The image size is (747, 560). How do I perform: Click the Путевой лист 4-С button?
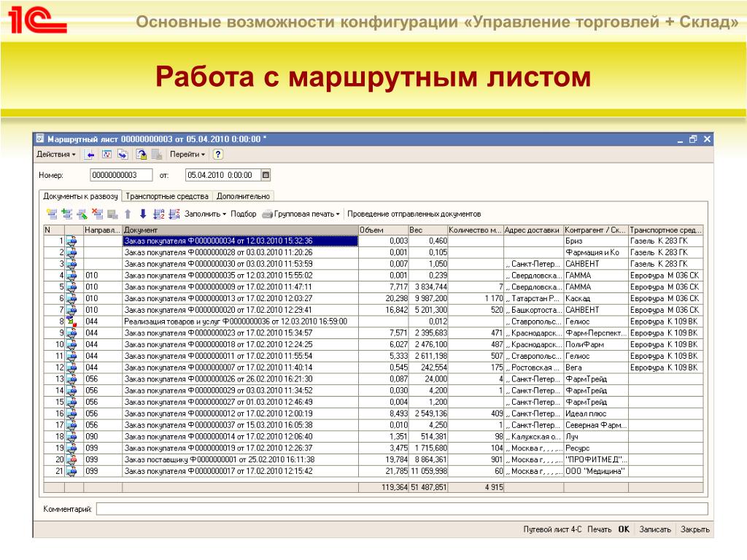(552, 529)
